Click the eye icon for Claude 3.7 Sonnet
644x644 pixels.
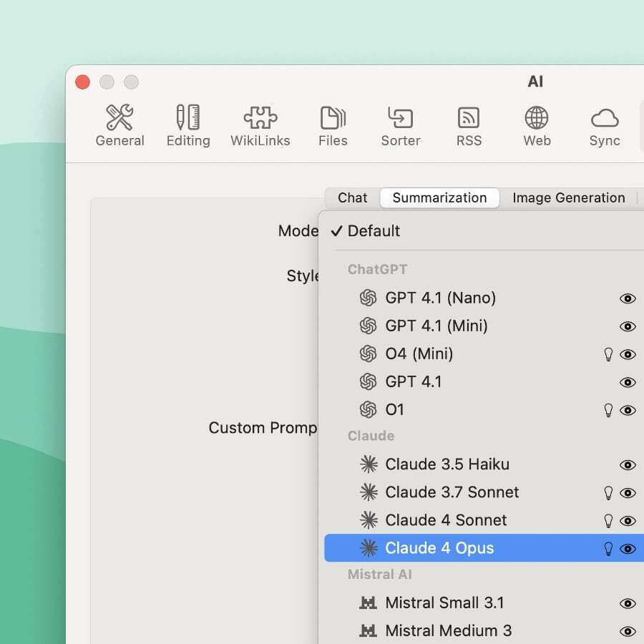628,493
